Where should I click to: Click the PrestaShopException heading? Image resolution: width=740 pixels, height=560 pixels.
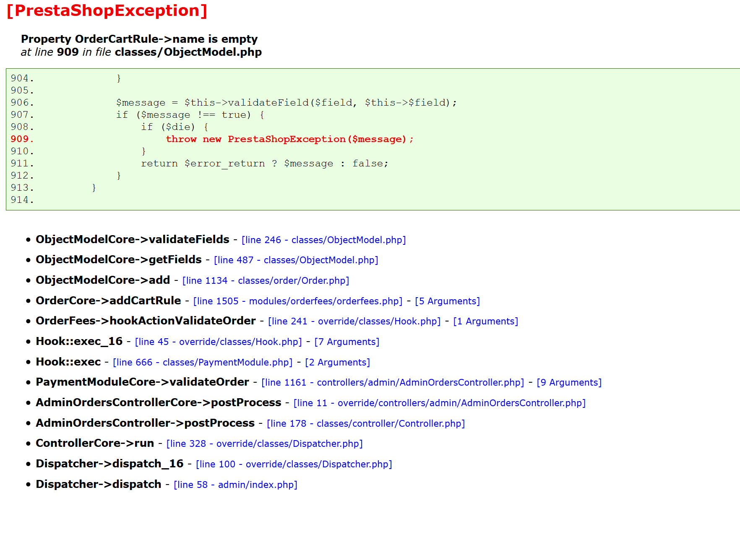[107, 10]
